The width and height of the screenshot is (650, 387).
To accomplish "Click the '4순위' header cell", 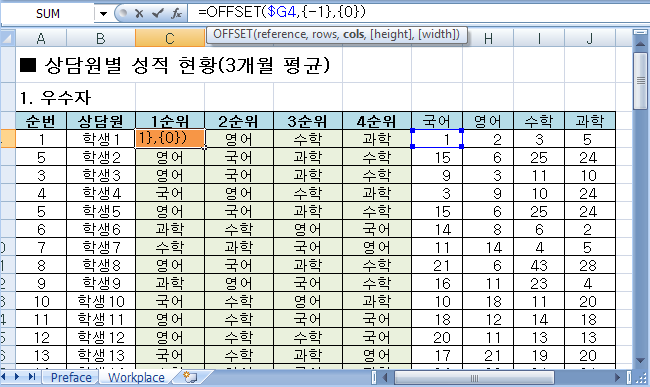I will click(x=377, y=121).
